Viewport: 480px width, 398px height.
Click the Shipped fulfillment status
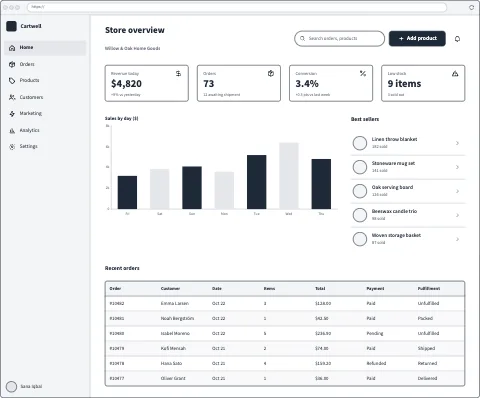point(426,349)
